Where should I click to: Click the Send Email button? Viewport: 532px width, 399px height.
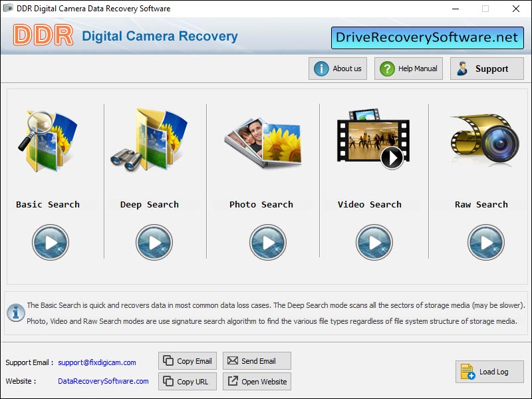pos(257,361)
